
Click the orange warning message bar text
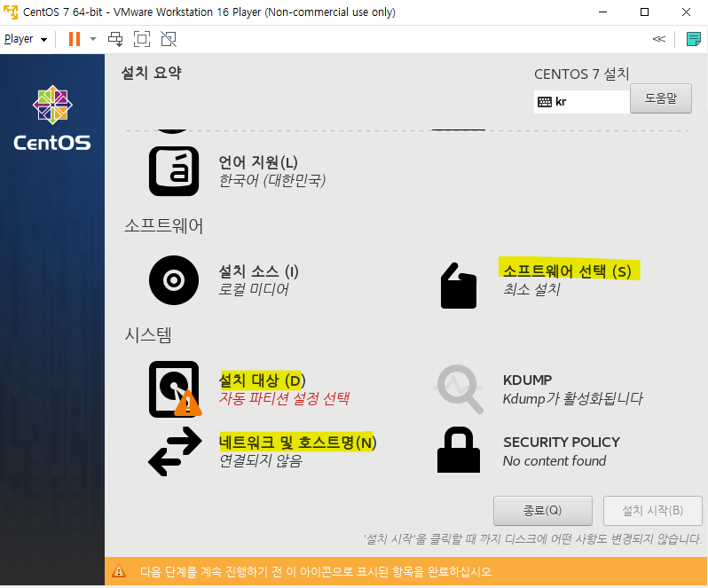pyautogui.click(x=317, y=572)
